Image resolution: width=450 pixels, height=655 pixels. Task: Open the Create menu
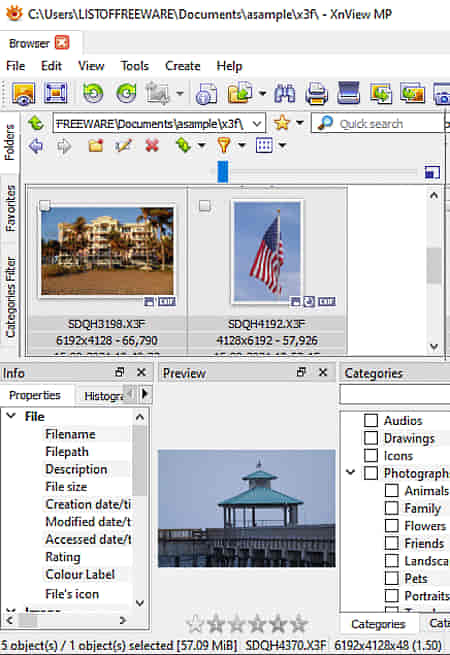183,66
